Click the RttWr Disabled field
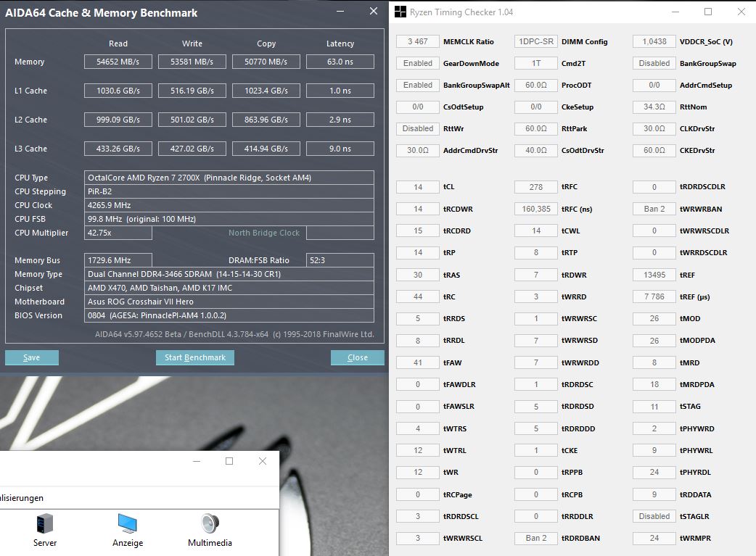Screen dimensions: 756x556 [417, 128]
